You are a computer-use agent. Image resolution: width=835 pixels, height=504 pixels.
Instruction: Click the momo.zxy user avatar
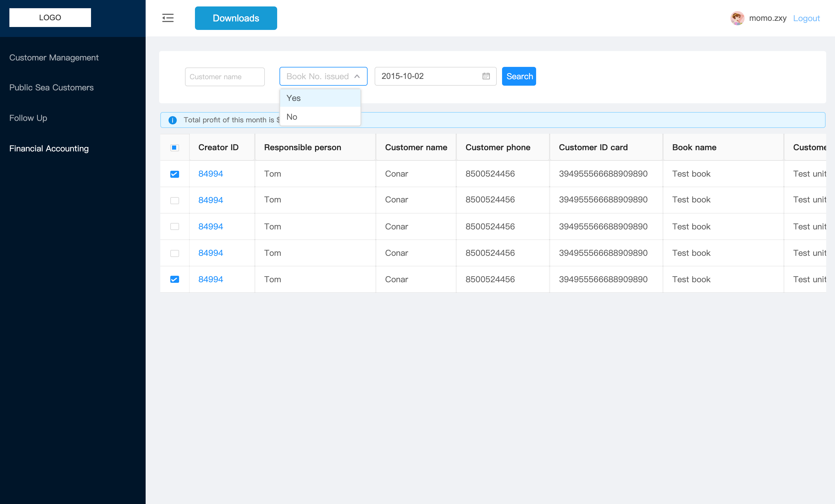point(737,18)
